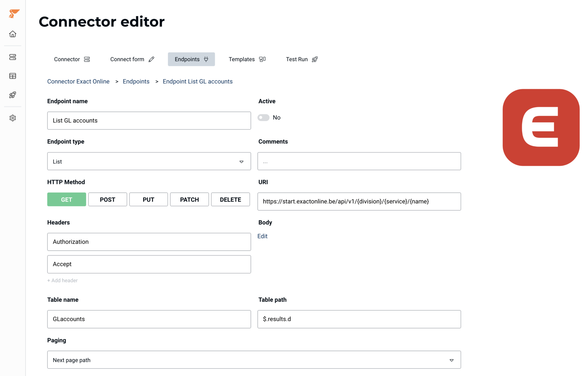The width and height of the screenshot is (588, 376).
Task: Toggle the Active switch to Yes
Action: coord(263,117)
